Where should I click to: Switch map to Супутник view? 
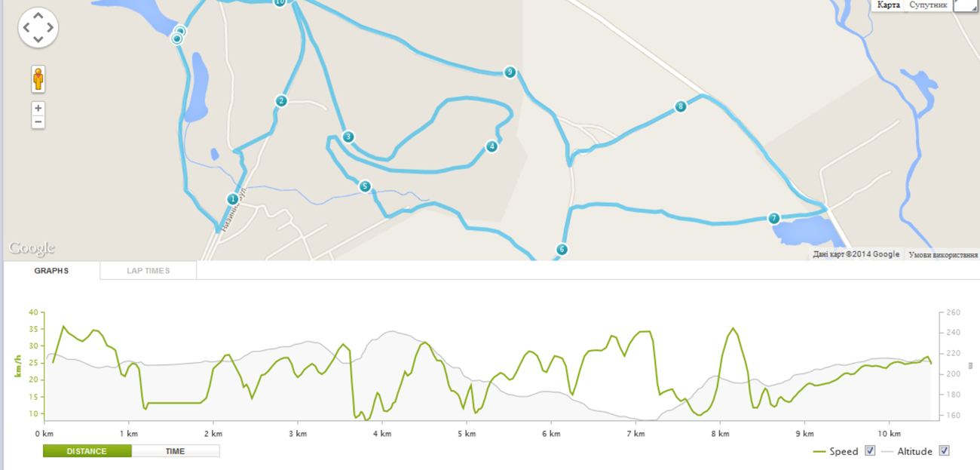pyautogui.click(x=927, y=5)
